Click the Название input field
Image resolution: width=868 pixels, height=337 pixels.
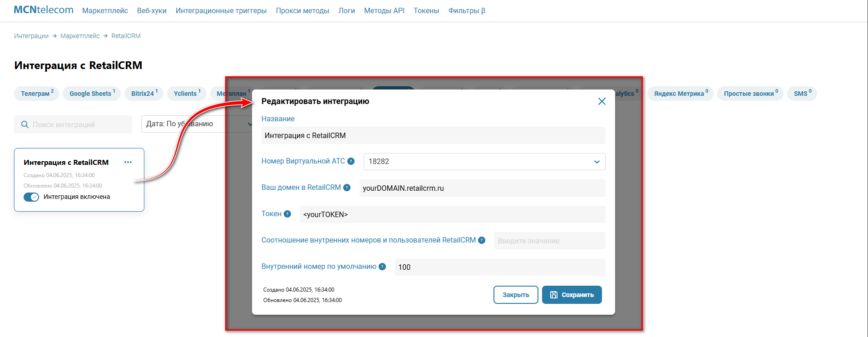pyautogui.click(x=434, y=135)
